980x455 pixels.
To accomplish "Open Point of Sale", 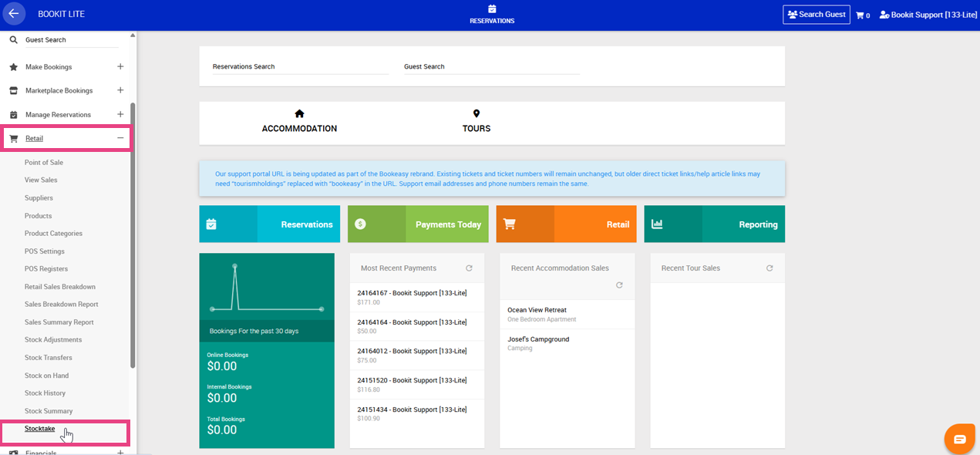I will [x=44, y=163].
